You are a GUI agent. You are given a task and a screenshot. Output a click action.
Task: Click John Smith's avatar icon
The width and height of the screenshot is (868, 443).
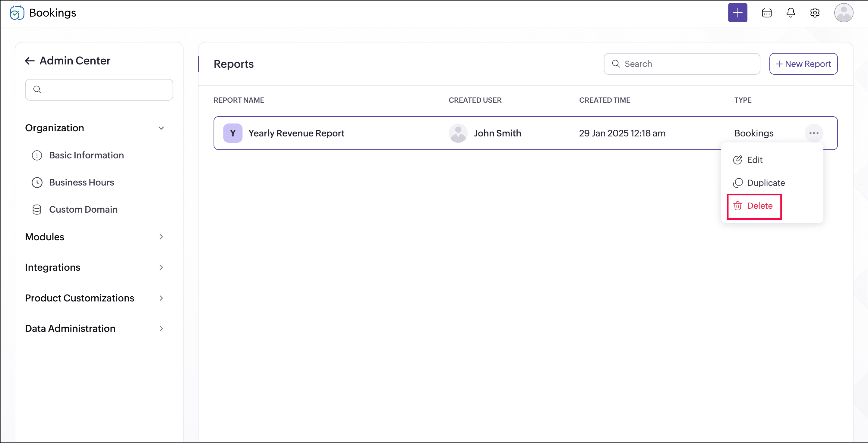[x=458, y=133]
